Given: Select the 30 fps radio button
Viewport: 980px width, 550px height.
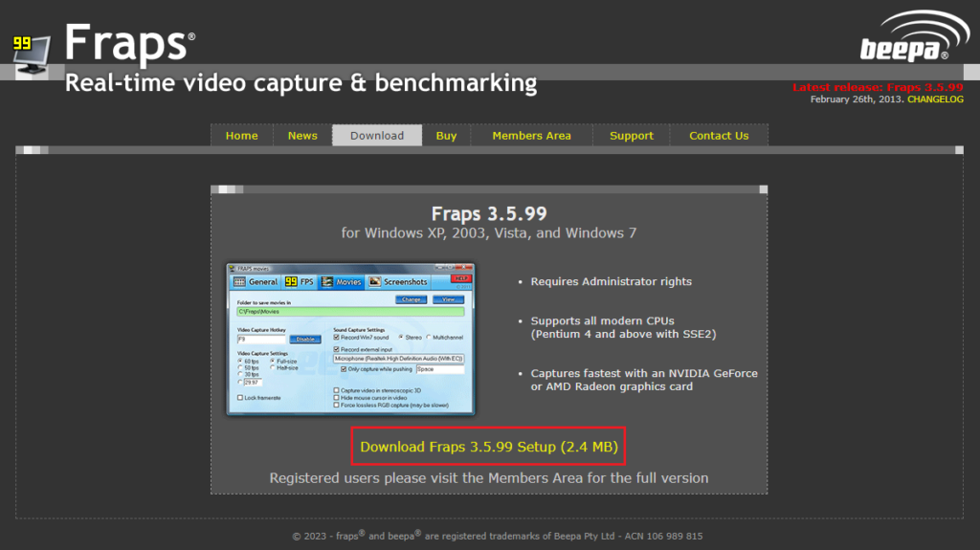Looking at the screenshot, I should (240, 374).
